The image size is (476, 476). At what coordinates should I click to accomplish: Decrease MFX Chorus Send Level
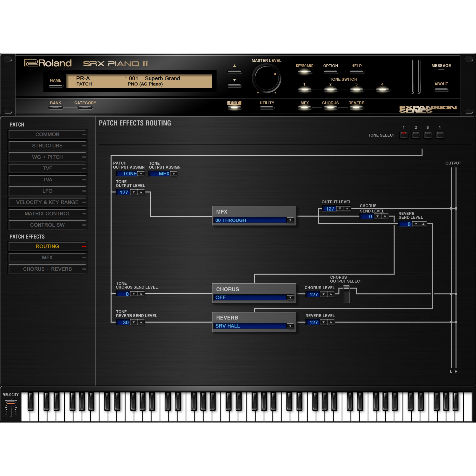pos(377,216)
